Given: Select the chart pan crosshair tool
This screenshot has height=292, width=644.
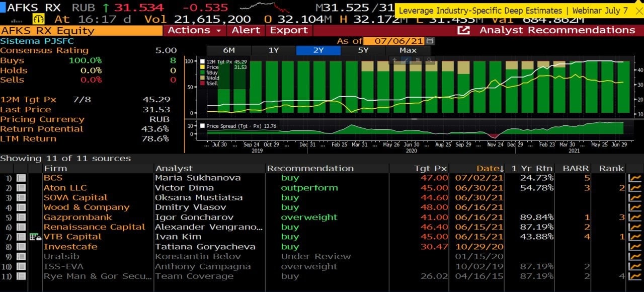Looking at the screenshot, I should tap(395, 60).
